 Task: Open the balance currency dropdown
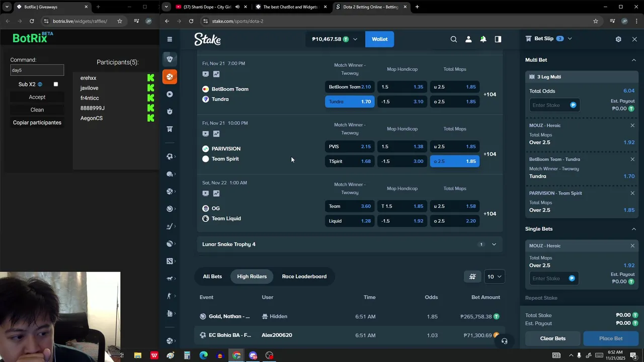[x=355, y=39]
